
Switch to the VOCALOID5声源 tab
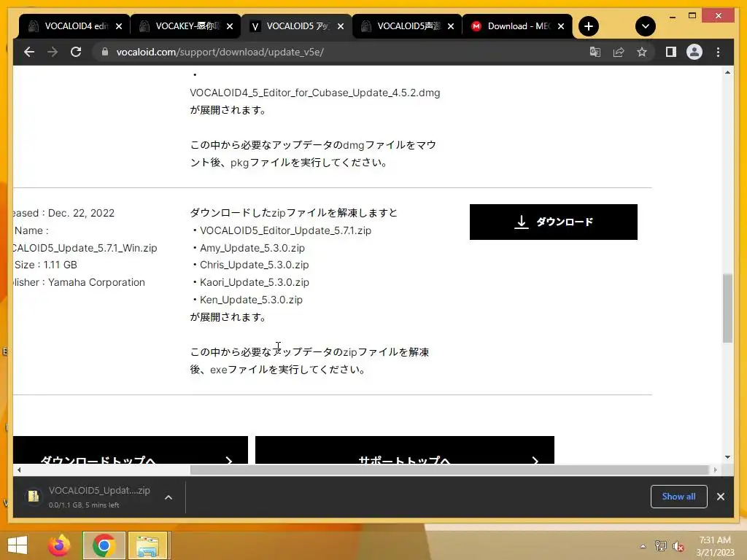407,26
